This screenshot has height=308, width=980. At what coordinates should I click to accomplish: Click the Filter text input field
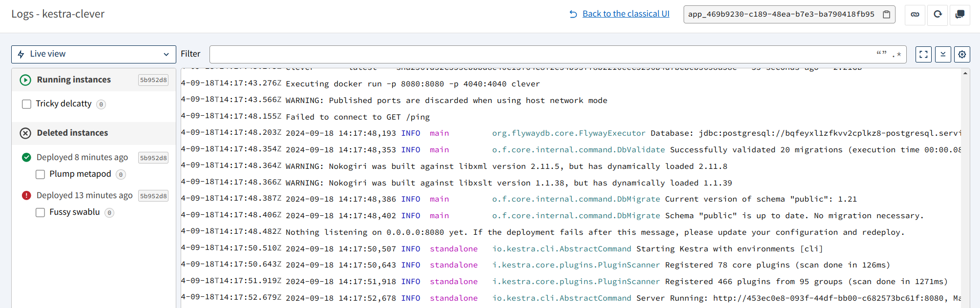pyautogui.click(x=537, y=54)
